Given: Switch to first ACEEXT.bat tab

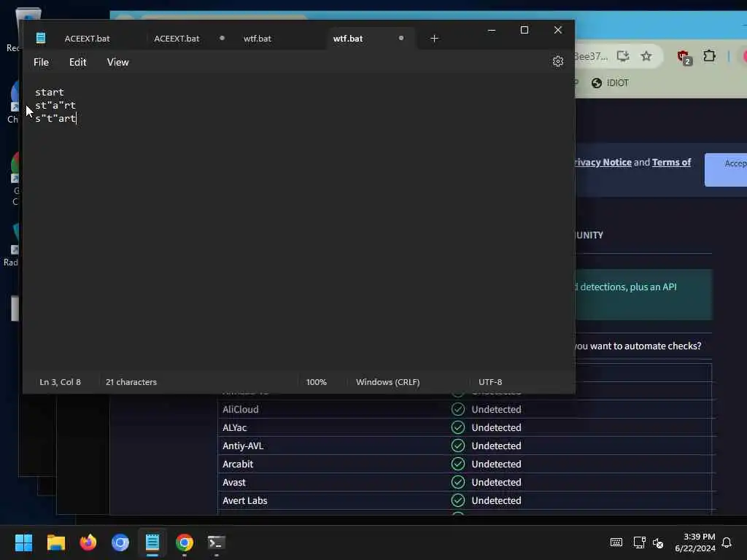Looking at the screenshot, I should point(88,39).
